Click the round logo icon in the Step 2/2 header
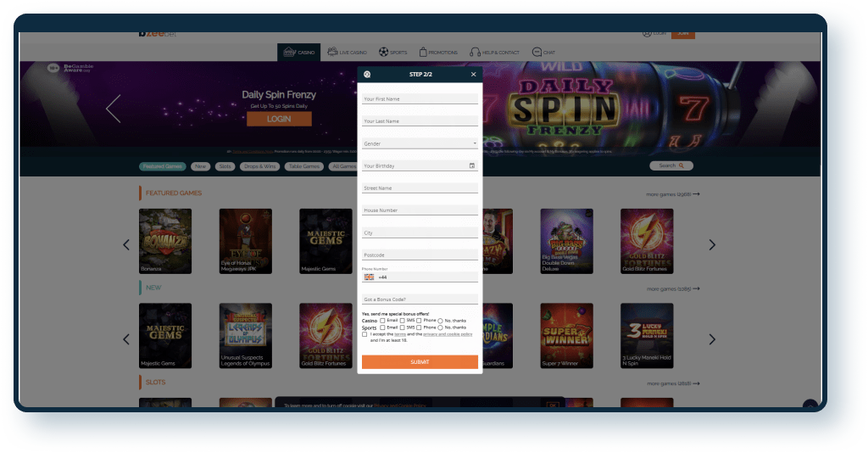This screenshot has width=868, height=453. pyautogui.click(x=367, y=75)
